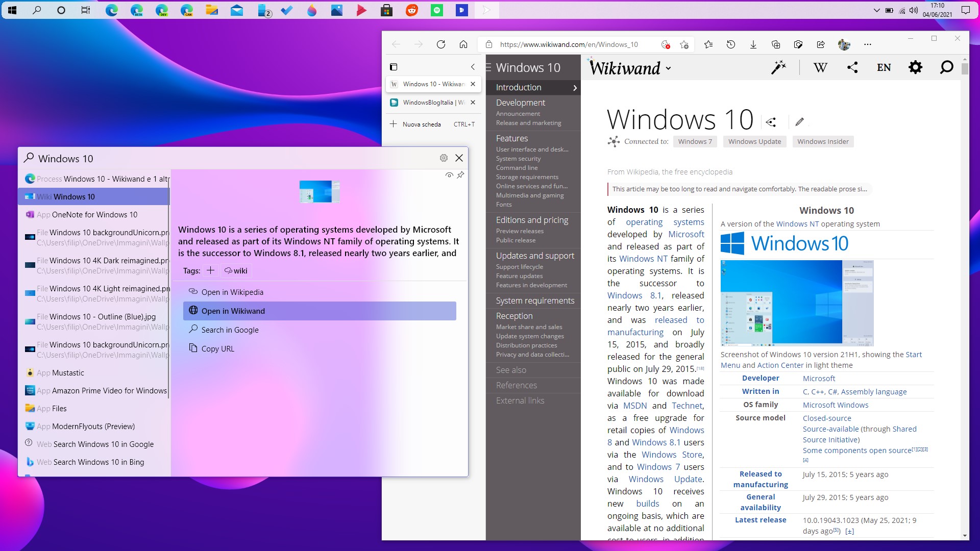Jump to Editions and pricing section
The height and width of the screenshot is (551, 980).
532,220
